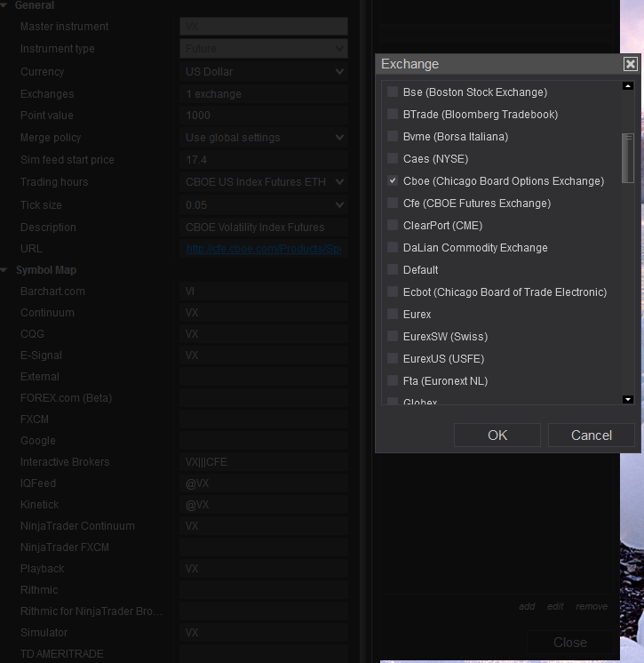Check Ecbot (Chicago Board of Trade Electronic)
The height and width of the screenshot is (663, 644).
[x=393, y=292]
